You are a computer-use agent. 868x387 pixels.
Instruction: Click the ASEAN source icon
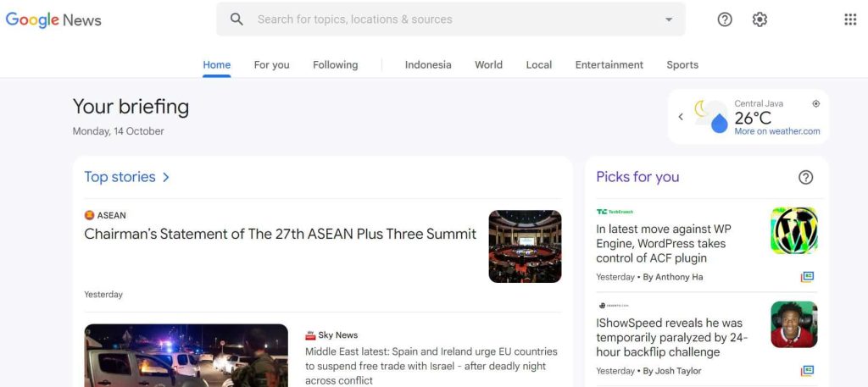89,215
